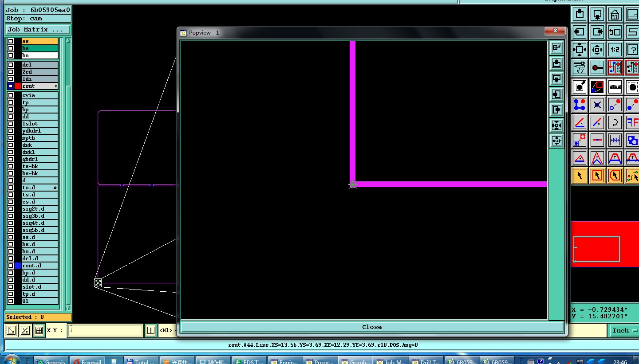
Task: Open Genesis from the taskbar
Action: 51,361
